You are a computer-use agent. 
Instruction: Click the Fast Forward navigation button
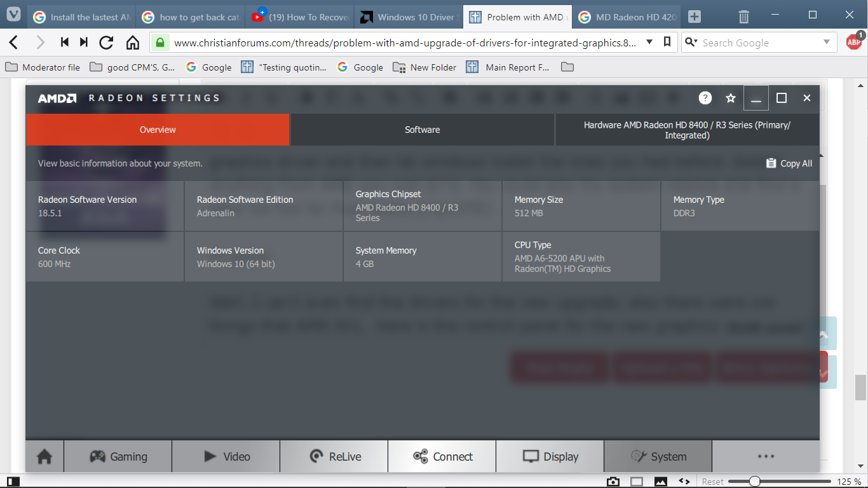(84, 43)
